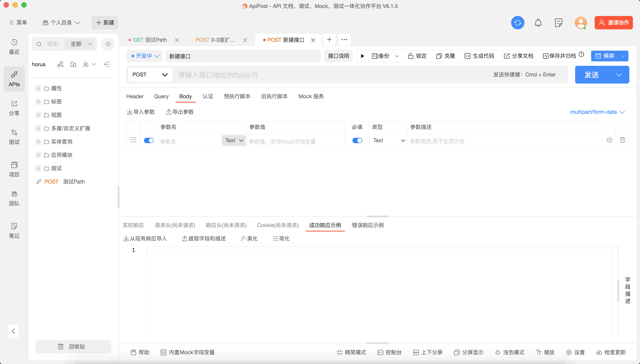This screenshot has width=640, height=364.
Task: Click the blue sync refresh icon
Action: click(x=518, y=23)
